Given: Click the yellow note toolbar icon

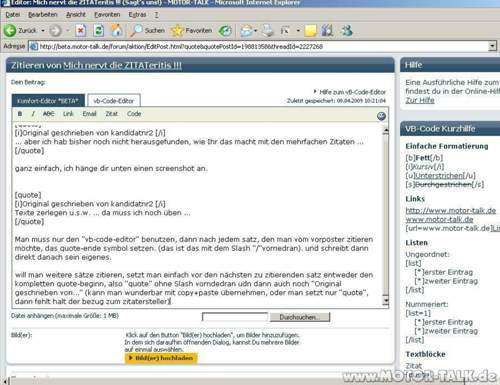Looking at the screenshot, I should (310, 31).
